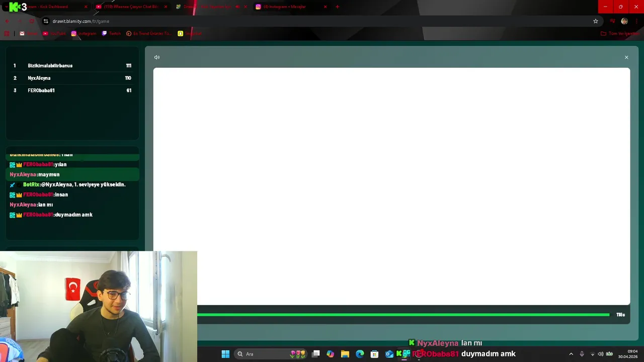
Task: Open the Twitch bookmark
Action: pos(111,34)
